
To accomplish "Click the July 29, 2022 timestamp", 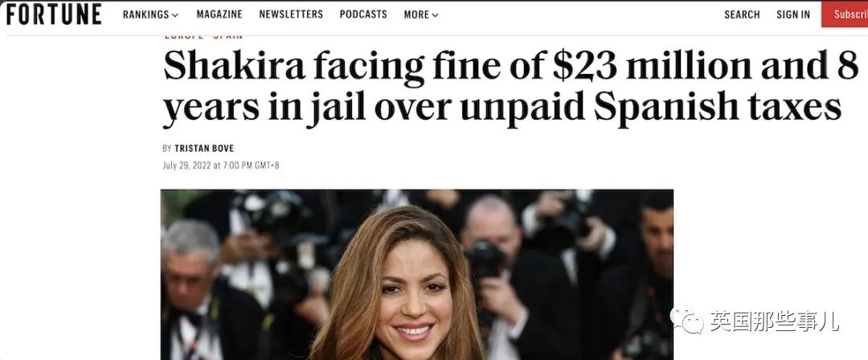I will pyautogui.click(x=221, y=165).
